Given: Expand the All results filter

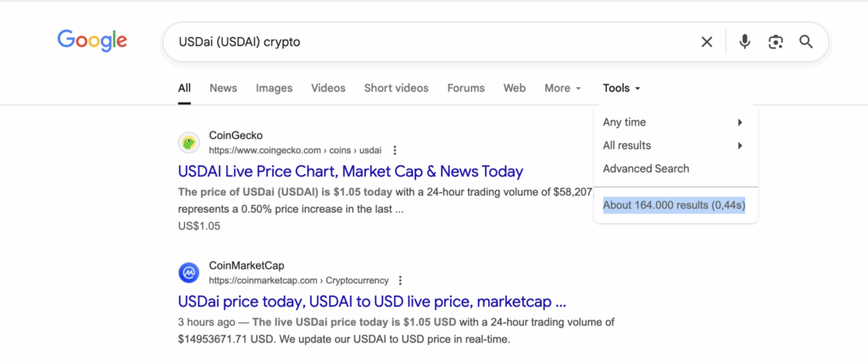Looking at the screenshot, I should 672,146.
